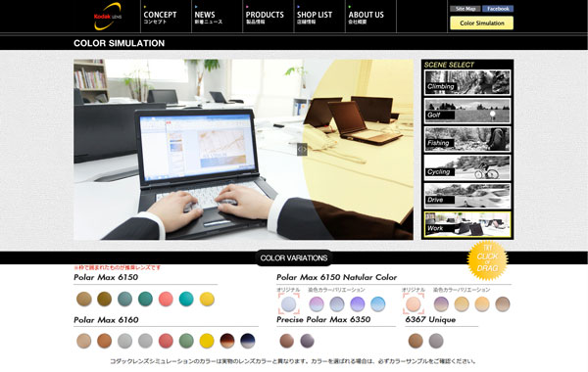588x372 pixels.
Task: Click the Kodak Lens logo
Action: (x=108, y=16)
